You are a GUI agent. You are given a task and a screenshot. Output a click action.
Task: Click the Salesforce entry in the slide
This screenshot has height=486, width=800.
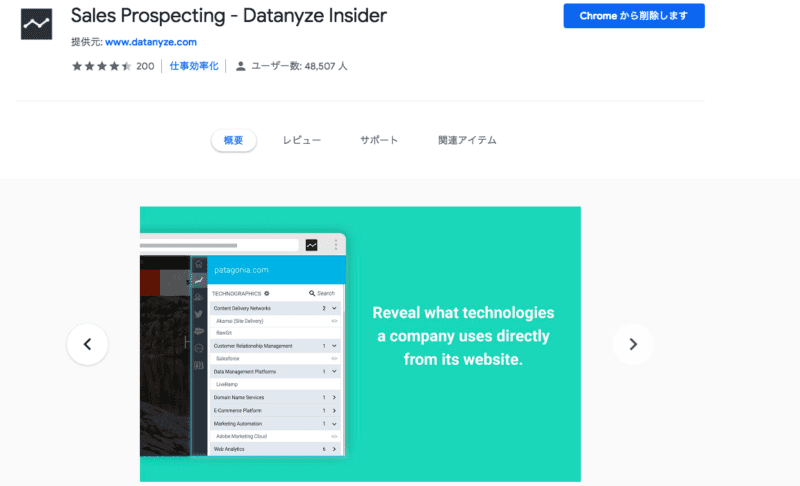[228, 359]
